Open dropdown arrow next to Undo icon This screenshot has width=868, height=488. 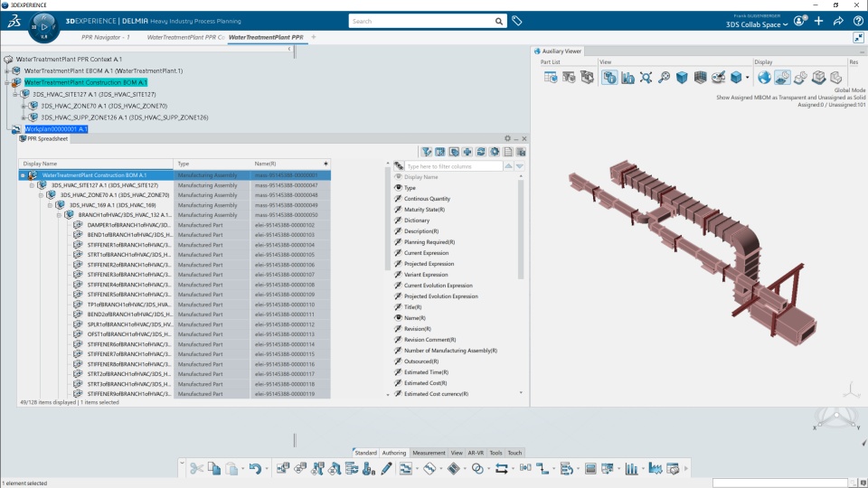tap(266, 469)
